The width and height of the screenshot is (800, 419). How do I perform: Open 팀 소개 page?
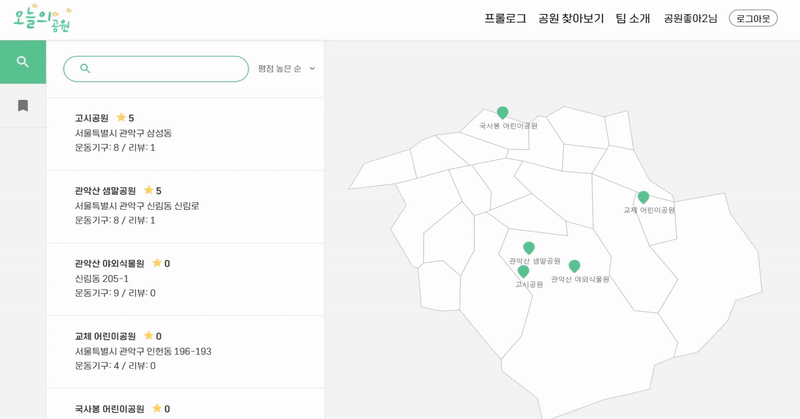(x=633, y=19)
